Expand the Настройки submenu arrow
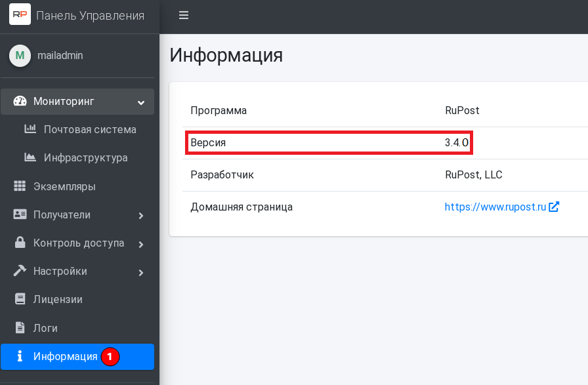 click(x=140, y=272)
